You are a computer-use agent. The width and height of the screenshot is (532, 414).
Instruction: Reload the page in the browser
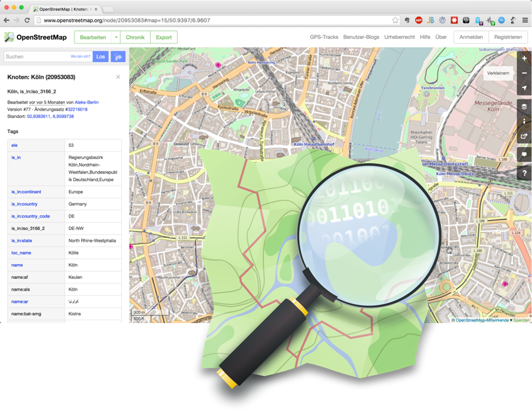click(x=27, y=21)
